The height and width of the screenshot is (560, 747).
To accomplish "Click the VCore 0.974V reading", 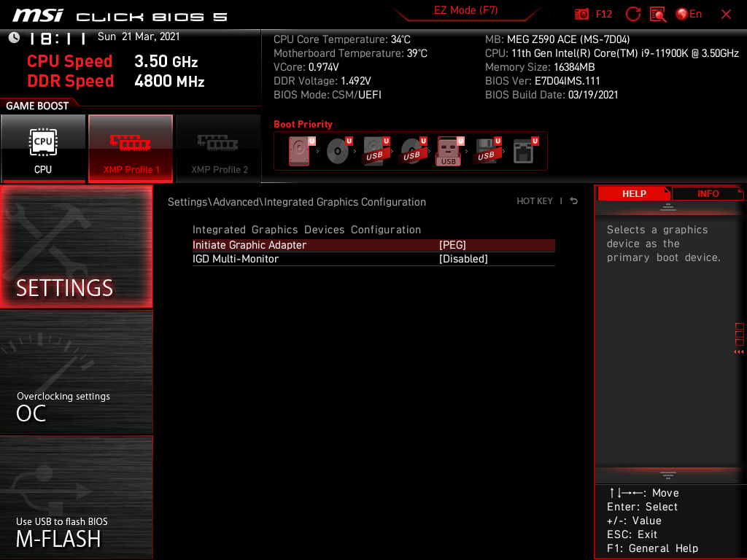I will point(306,67).
